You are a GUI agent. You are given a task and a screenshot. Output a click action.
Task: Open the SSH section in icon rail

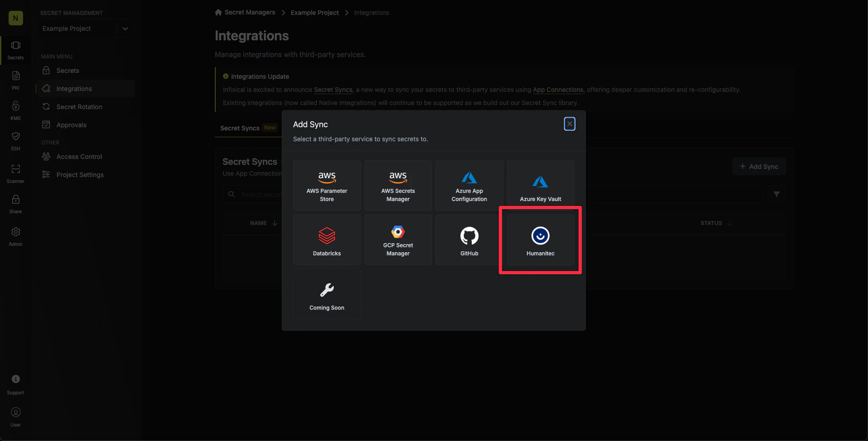(16, 141)
